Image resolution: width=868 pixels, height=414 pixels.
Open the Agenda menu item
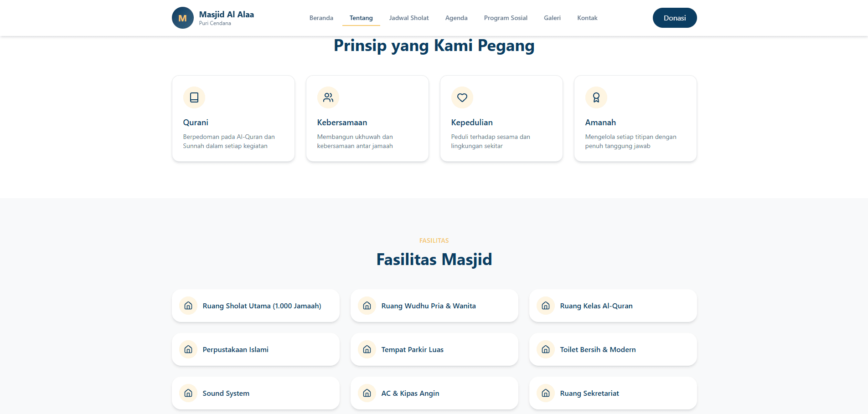click(456, 18)
